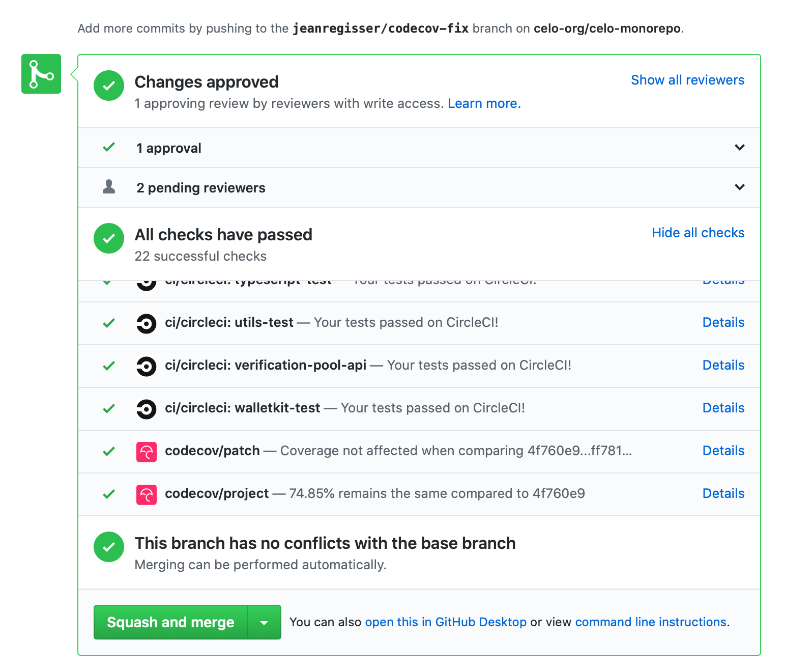
Task: Click the CircleCI icon beside utils-test
Action: pyautogui.click(x=146, y=323)
